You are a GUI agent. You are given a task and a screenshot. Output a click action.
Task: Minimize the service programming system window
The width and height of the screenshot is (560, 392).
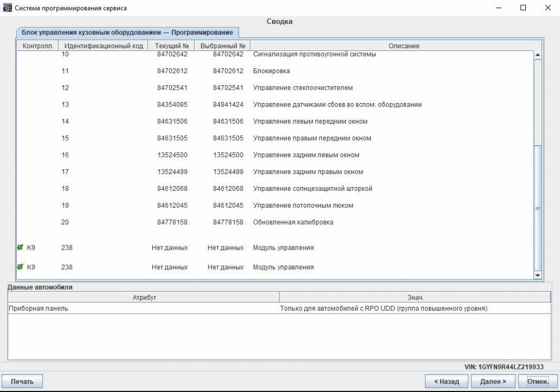pyautogui.click(x=497, y=8)
